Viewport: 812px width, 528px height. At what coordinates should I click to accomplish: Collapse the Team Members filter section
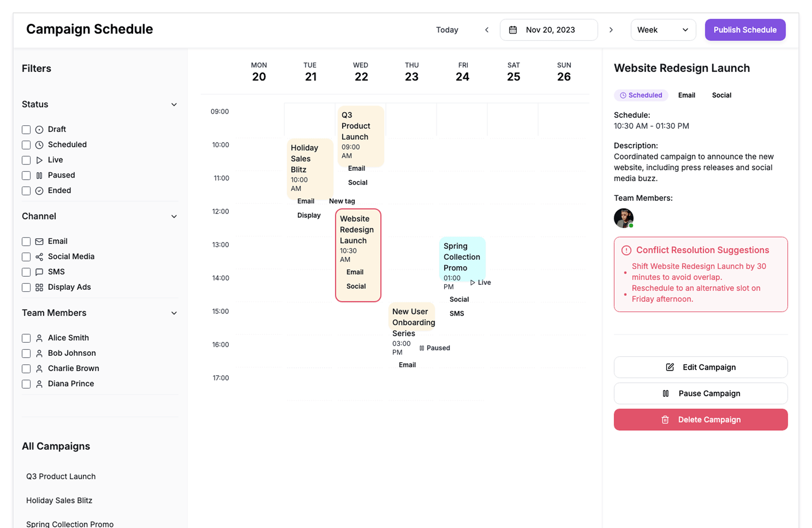pos(174,313)
